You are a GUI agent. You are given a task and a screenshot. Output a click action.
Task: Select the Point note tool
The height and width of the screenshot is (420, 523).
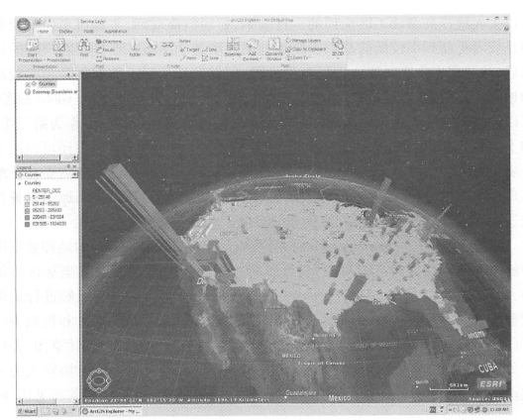click(188, 58)
